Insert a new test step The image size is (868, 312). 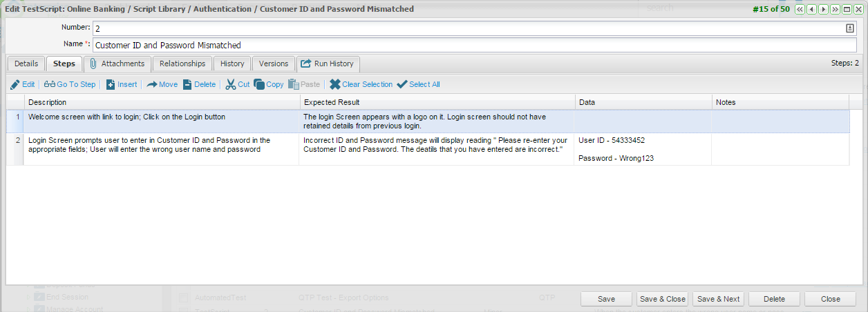pos(122,84)
